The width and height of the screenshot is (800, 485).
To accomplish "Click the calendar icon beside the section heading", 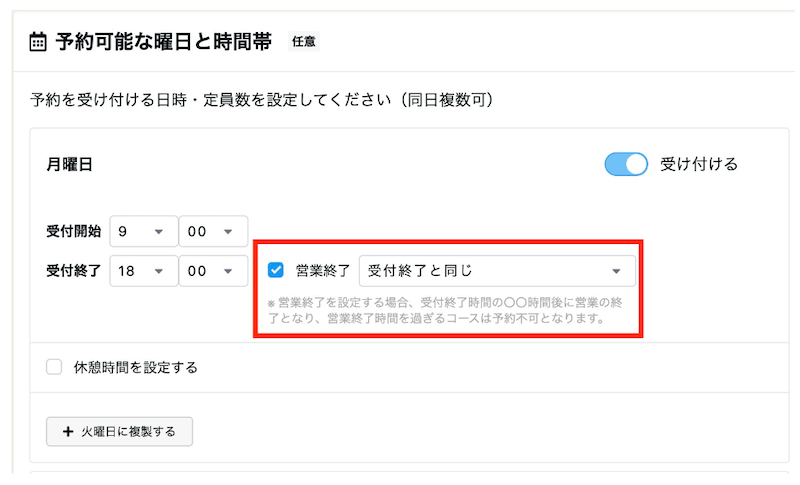I will pyautogui.click(x=38, y=42).
